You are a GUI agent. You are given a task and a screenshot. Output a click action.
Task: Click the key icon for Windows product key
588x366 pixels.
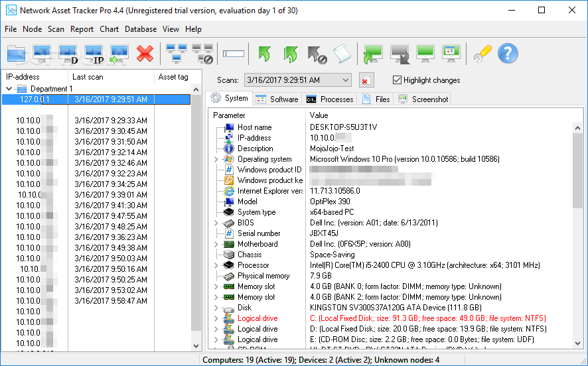(x=229, y=180)
